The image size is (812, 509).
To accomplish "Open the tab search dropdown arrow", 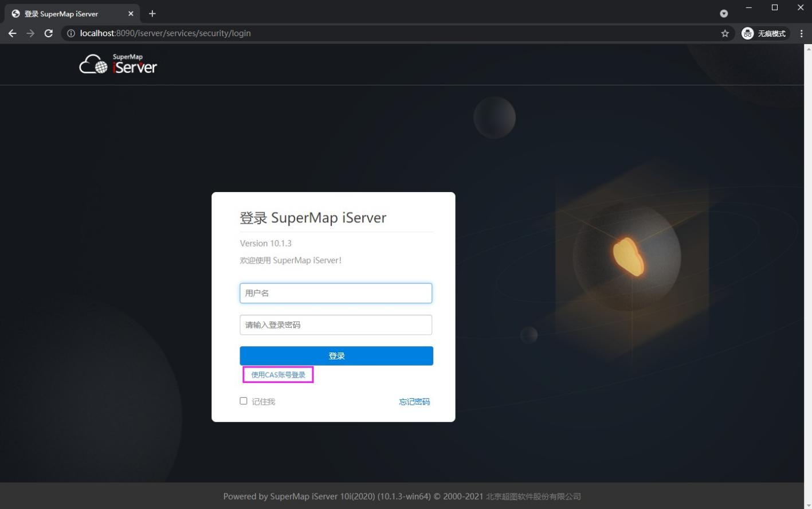I will point(724,14).
